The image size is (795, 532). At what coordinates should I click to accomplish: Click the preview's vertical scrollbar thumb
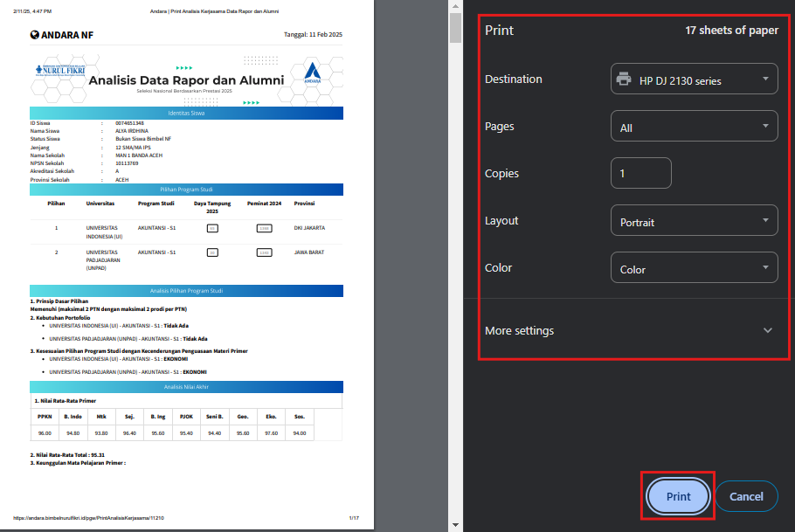click(x=454, y=26)
